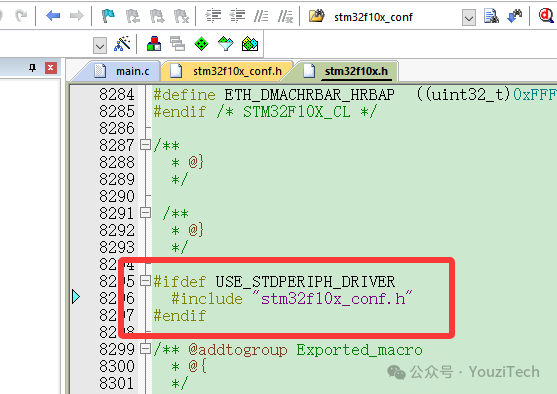This screenshot has height=394, width=557.
Task: Click ETH_DMACHRBAR_HRBAP in the define line
Action: pos(309,95)
